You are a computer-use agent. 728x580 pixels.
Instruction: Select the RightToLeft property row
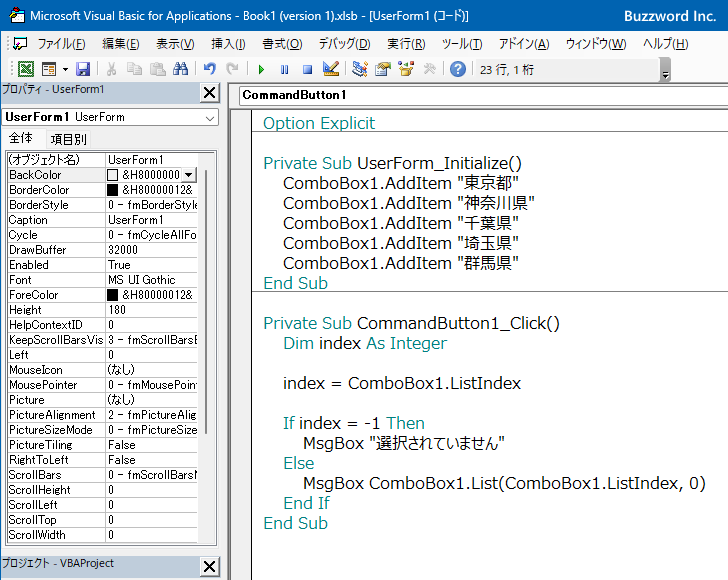point(103,460)
